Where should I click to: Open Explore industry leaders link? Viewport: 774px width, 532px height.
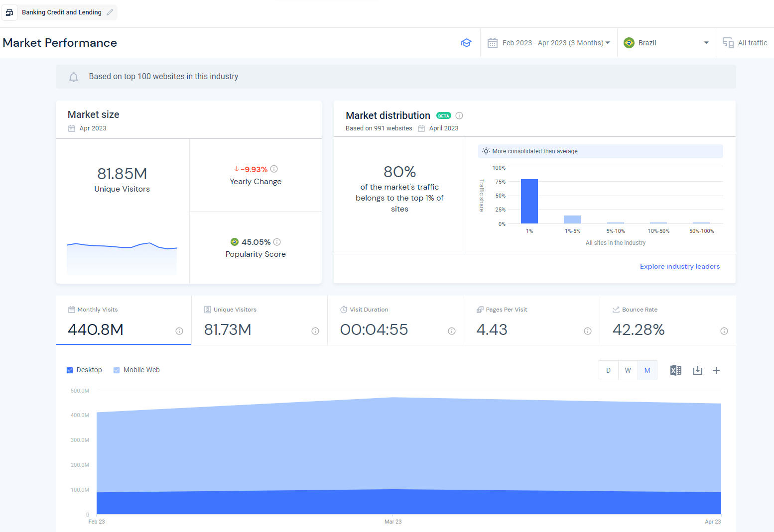(680, 266)
